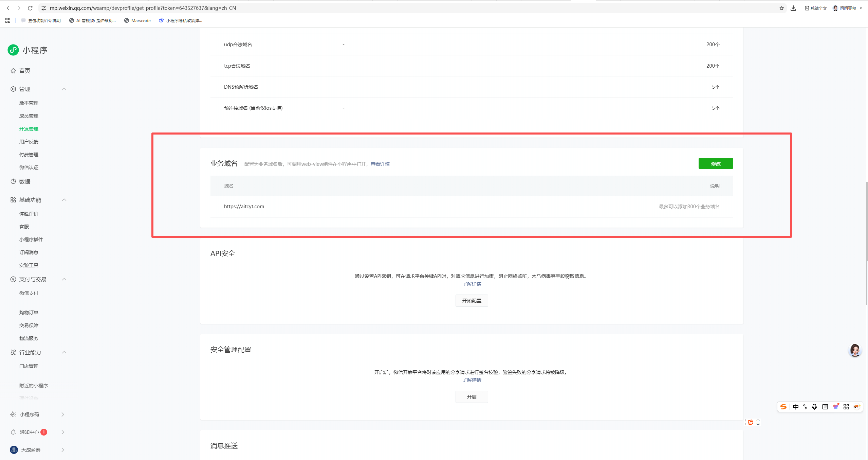
Task: Open 通知中心 with one notification
Action: pos(30,432)
